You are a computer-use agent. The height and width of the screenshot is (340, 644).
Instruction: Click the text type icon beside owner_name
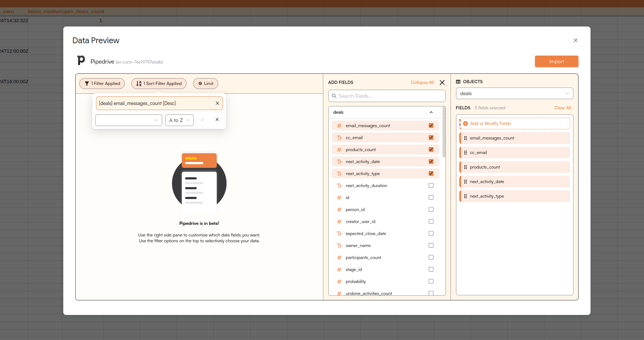[339, 246]
